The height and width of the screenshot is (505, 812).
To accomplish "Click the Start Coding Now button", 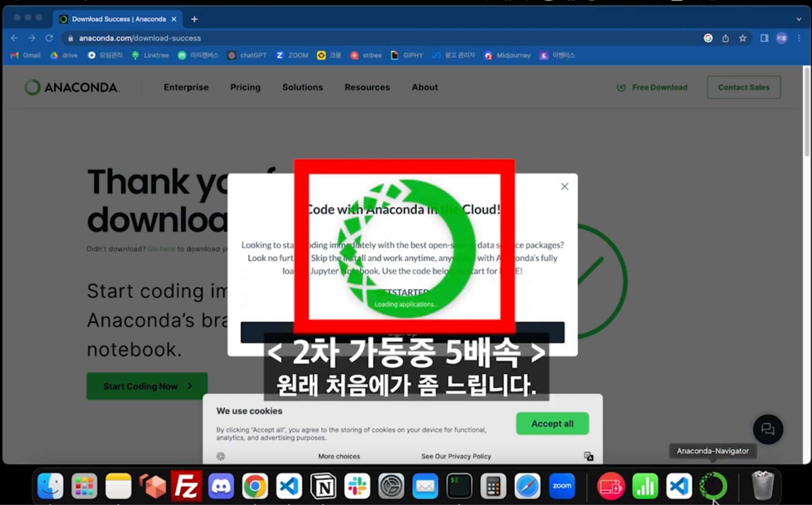I will pyautogui.click(x=147, y=386).
